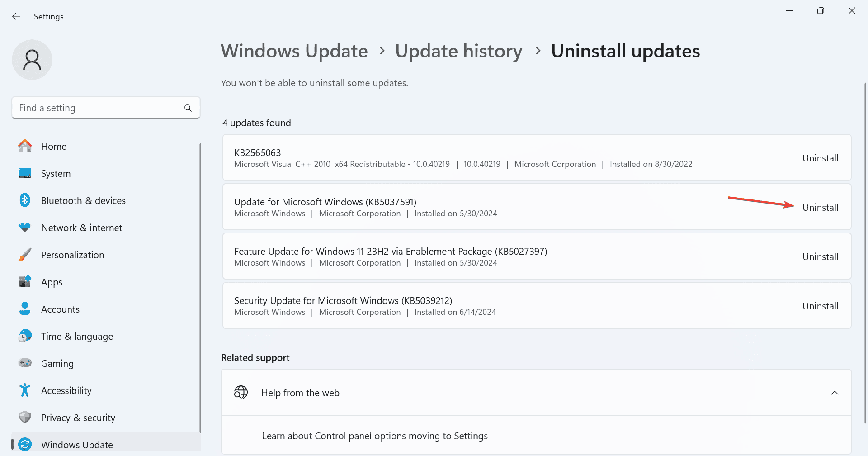Screen dimensions: 868x456
Task: Collapse the Help from the web section
Action: [x=835, y=393]
